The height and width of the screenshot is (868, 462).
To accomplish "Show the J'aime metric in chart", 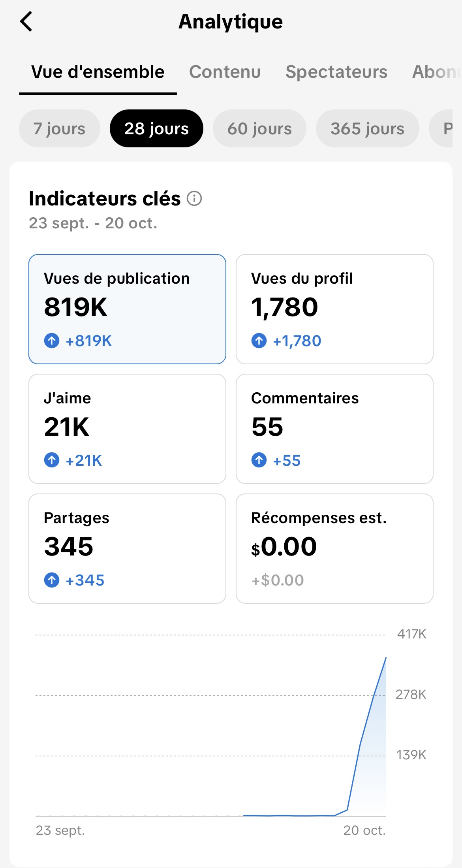I will point(127,429).
